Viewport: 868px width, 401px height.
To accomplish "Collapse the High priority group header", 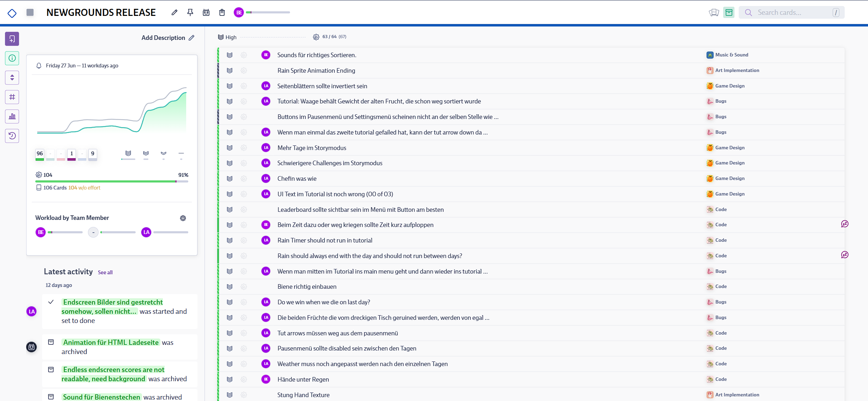I will 227,37.
